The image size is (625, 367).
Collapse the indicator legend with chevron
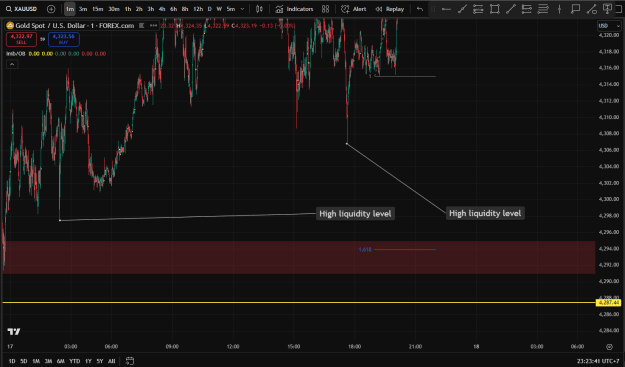(x=12, y=64)
